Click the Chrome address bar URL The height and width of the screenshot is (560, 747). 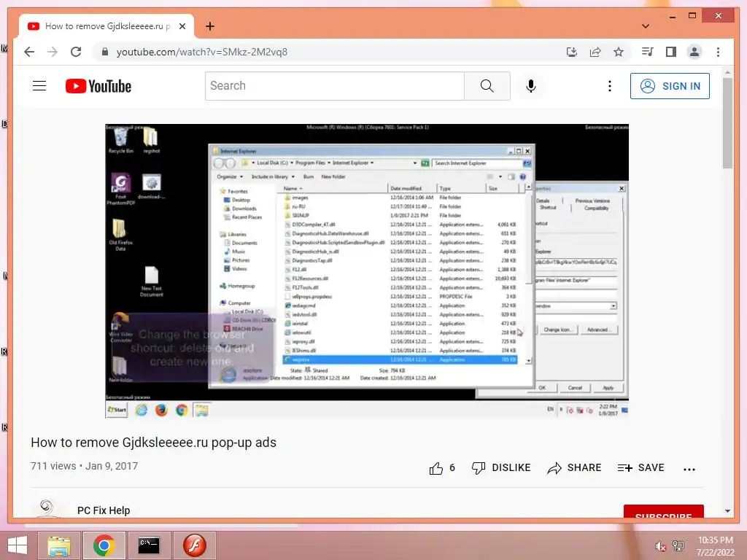202,52
